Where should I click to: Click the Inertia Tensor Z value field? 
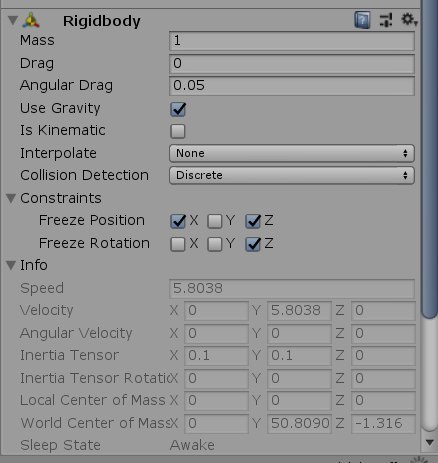[383, 355]
